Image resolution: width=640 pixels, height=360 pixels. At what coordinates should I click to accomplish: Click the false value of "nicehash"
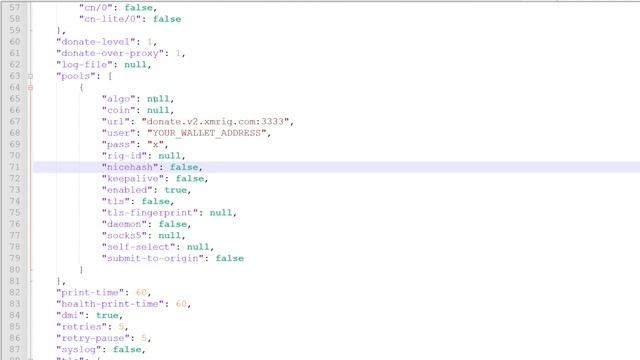pyautogui.click(x=184, y=167)
